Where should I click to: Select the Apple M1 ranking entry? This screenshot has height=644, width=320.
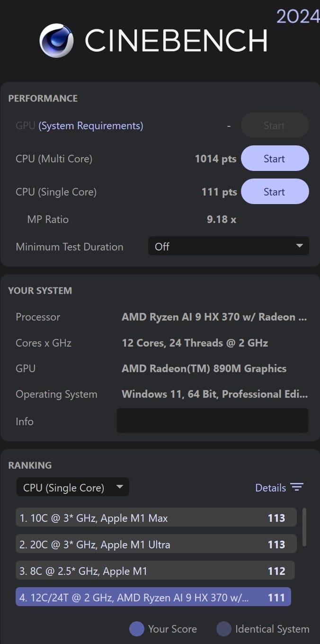[x=155, y=571]
